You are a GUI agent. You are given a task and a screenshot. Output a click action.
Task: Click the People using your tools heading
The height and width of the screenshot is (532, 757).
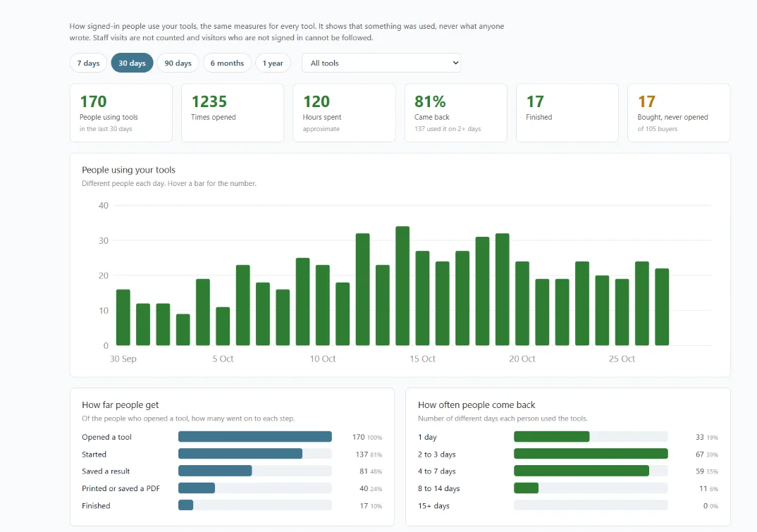[128, 170]
